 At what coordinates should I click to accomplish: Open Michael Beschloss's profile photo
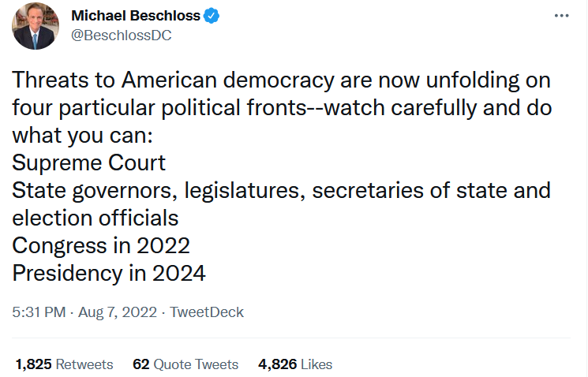point(34,24)
